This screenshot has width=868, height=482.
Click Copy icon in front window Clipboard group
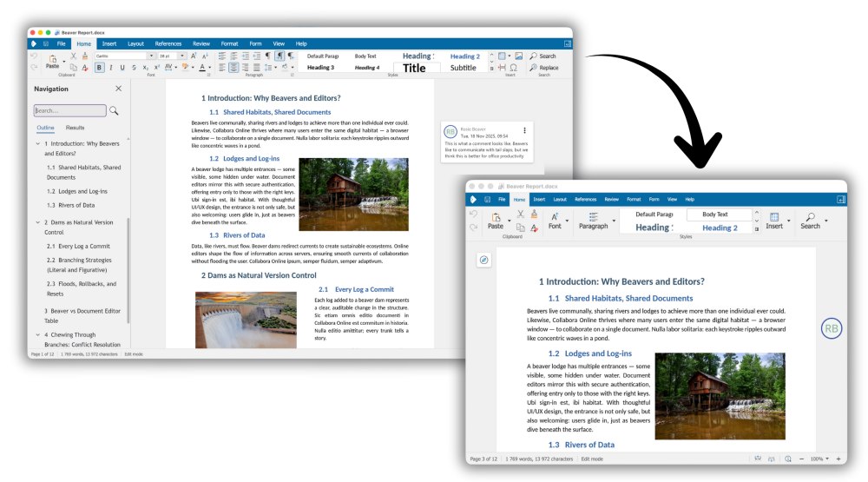click(520, 228)
